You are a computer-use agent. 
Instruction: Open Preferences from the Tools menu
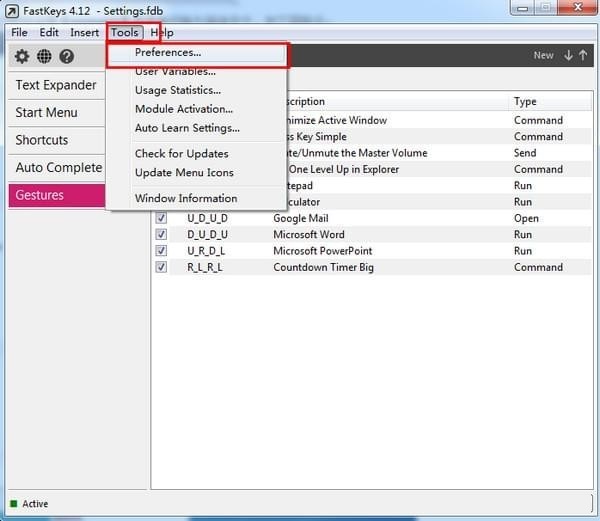(x=168, y=52)
